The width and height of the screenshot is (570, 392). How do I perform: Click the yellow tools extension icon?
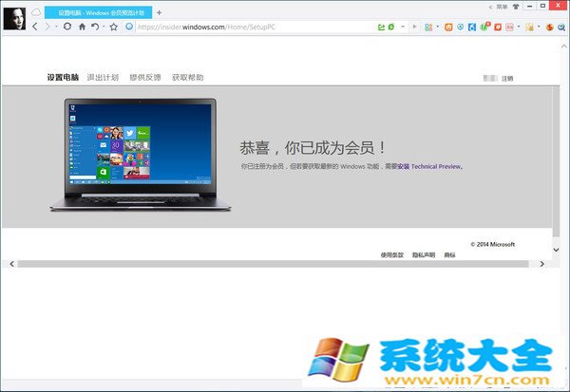[530, 28]
